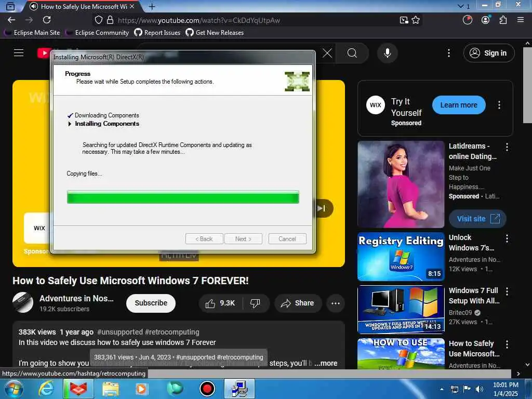Viewport: 532px width, 399px height.
Task: Open Windows Media Player from the taskbar
Action: 142,389
